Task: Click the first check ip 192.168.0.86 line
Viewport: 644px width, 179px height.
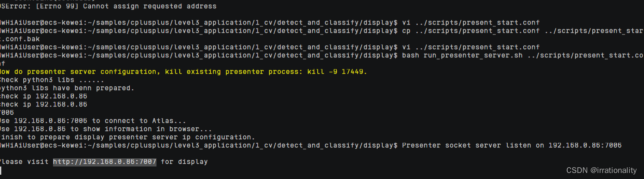Action: point(43,96)
